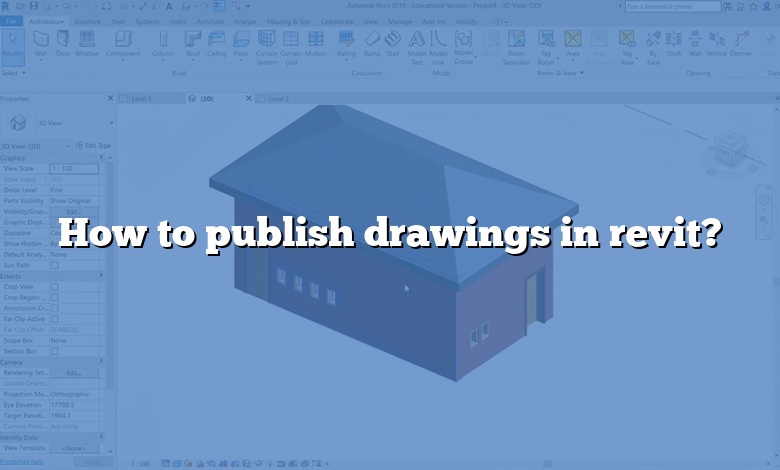This screenshot has height=470, width=780.
Task: Pick the Wall opening tool
Action: point(695,44)
